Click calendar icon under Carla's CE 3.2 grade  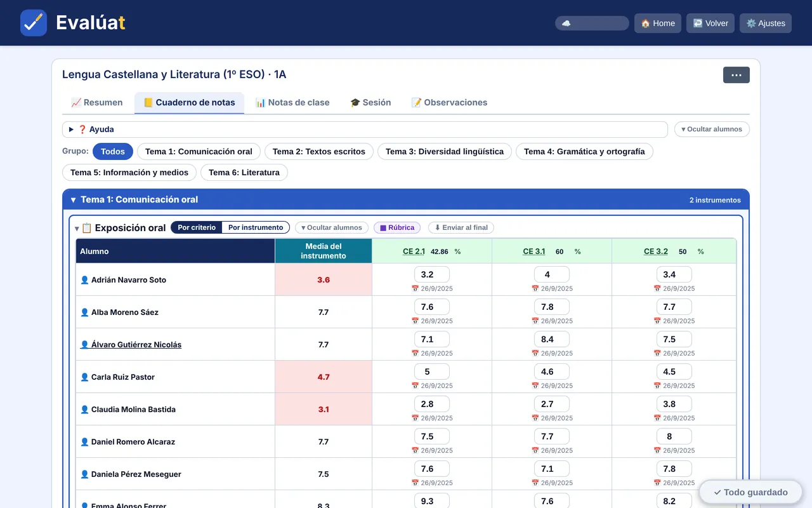(657, 386)
